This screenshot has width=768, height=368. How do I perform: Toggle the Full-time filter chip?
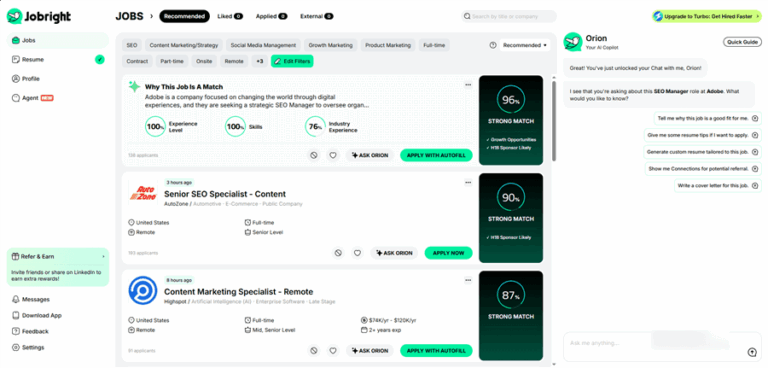pos(434,45)
